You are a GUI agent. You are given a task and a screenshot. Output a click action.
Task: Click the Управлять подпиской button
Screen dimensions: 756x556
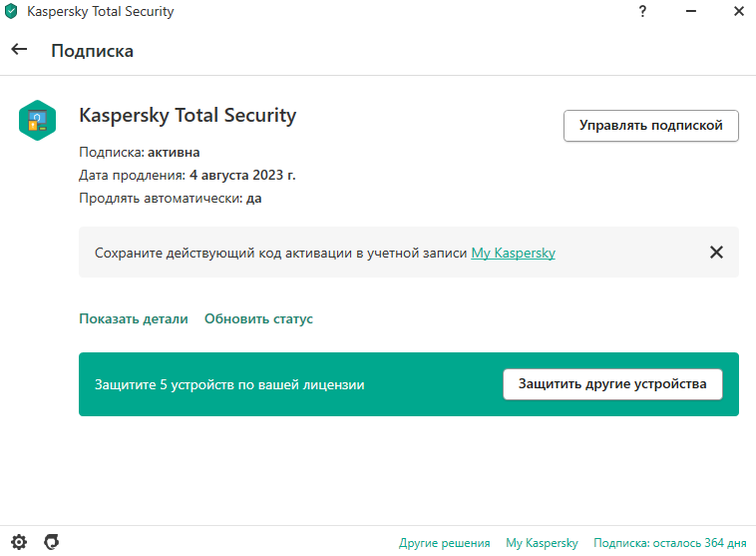[651, 126]
